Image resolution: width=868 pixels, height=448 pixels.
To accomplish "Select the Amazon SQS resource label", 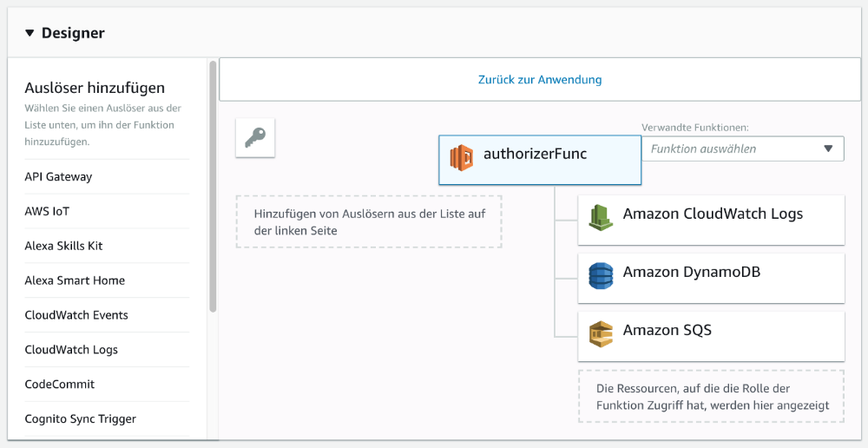I will [667, 331].
